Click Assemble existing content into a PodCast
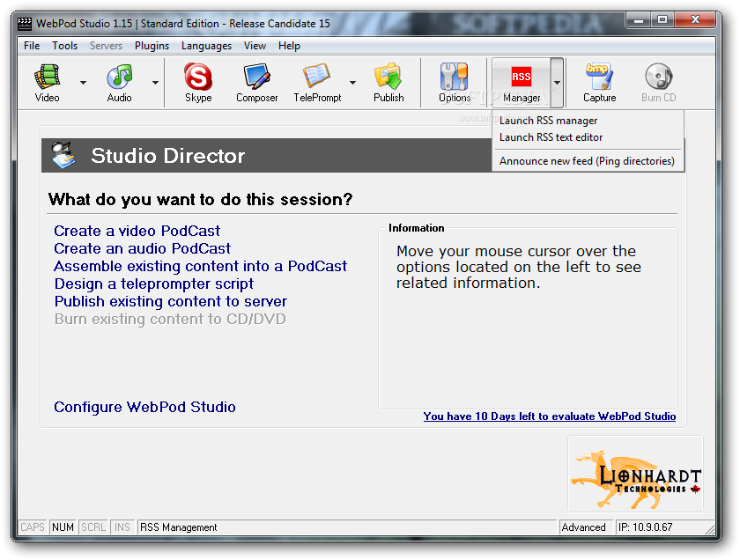The width and height of the screenshot is (740, 560). coord(200,266)
